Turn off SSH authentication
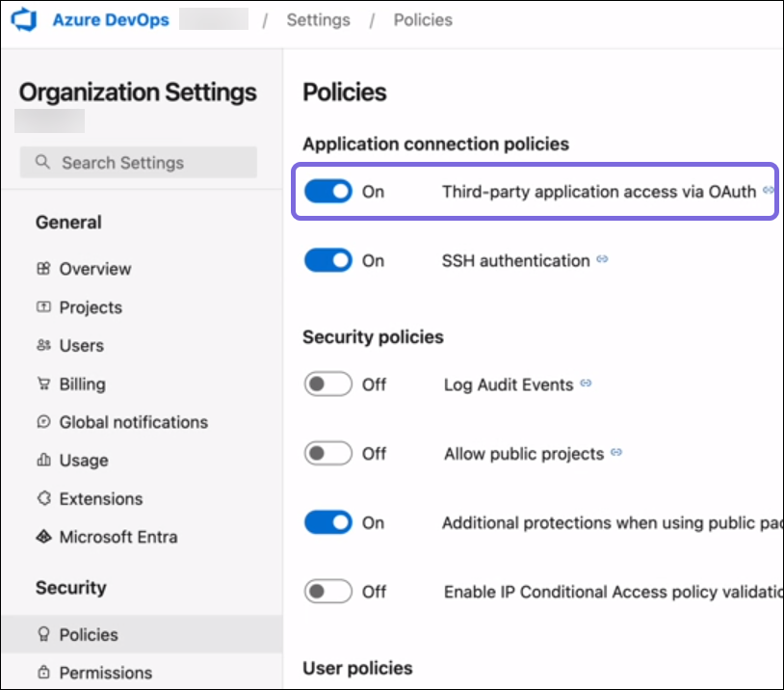This screenshot has height=690, width=784. tap(327, 260)
